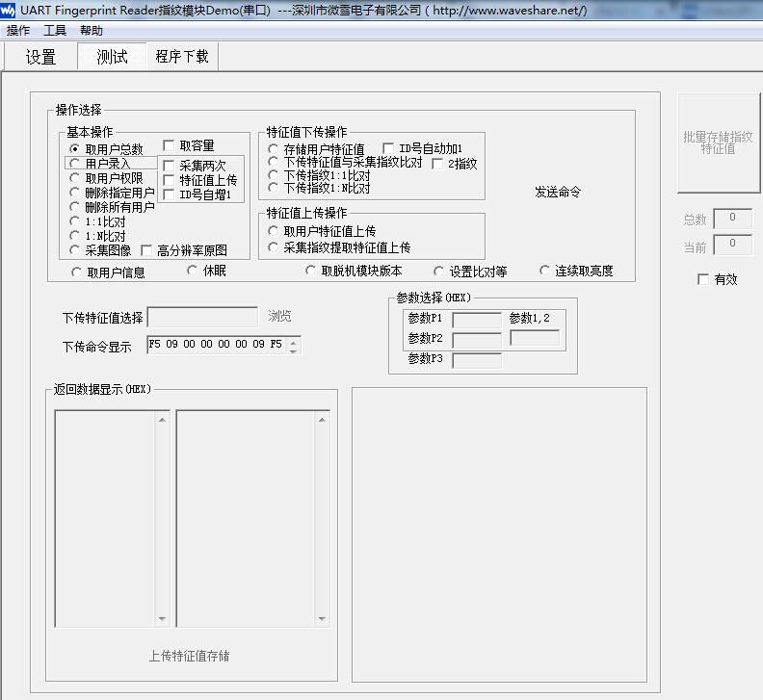Viewport: 763px width, 700px height.
Task: Select 下传特征值与采集指纹比对 radio
Action: pos(273,162)
